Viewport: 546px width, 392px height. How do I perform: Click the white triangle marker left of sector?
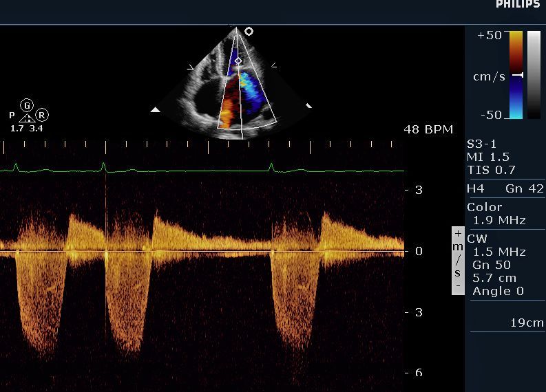click(156, 109)
